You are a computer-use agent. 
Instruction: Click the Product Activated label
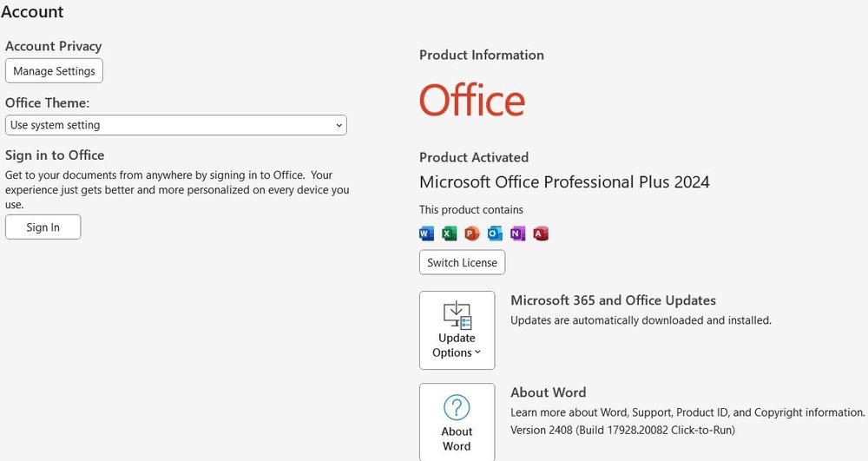click(474, 157)
